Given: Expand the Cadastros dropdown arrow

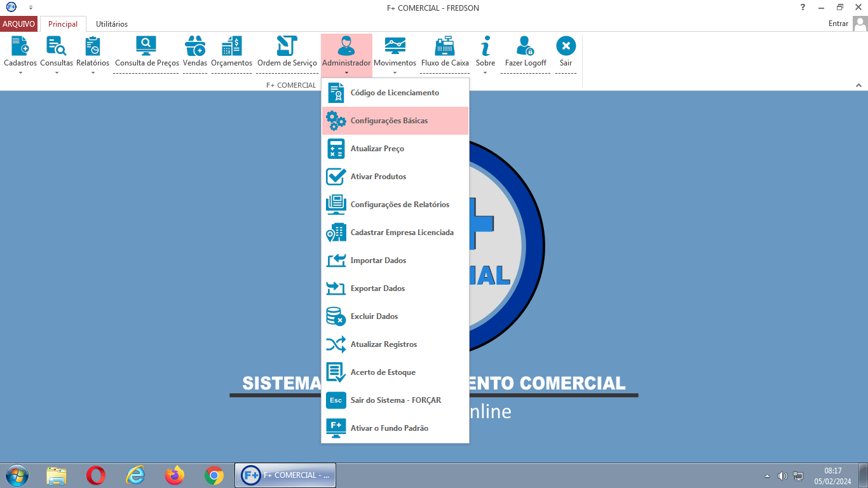Looking at the screenshot, I should 20,72.
